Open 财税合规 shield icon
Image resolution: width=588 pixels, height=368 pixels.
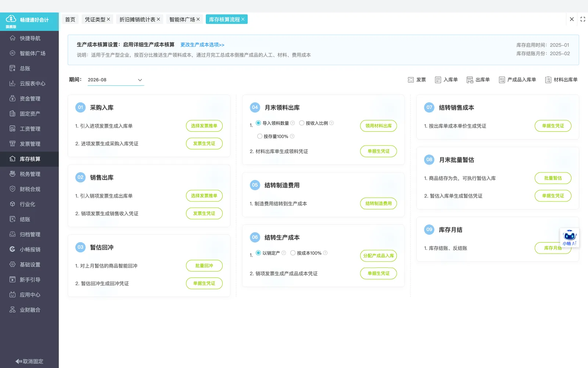12,189
